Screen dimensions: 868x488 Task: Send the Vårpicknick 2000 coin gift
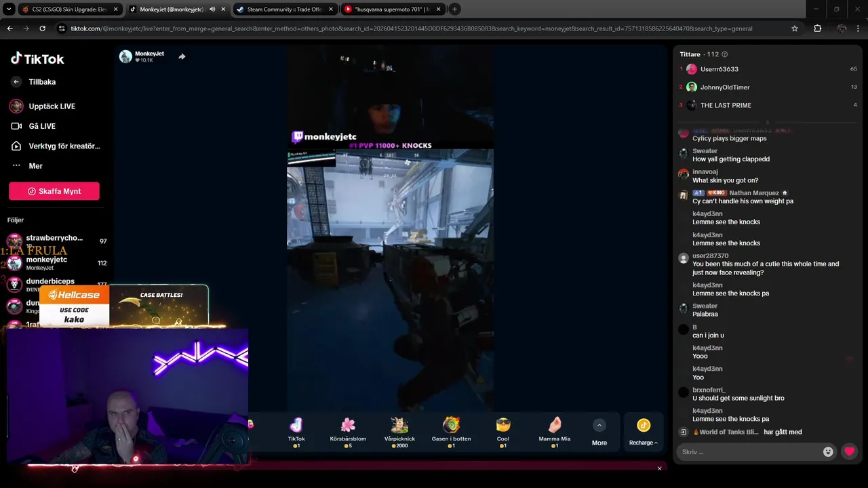pyautogui.click(x=399, y=432)
